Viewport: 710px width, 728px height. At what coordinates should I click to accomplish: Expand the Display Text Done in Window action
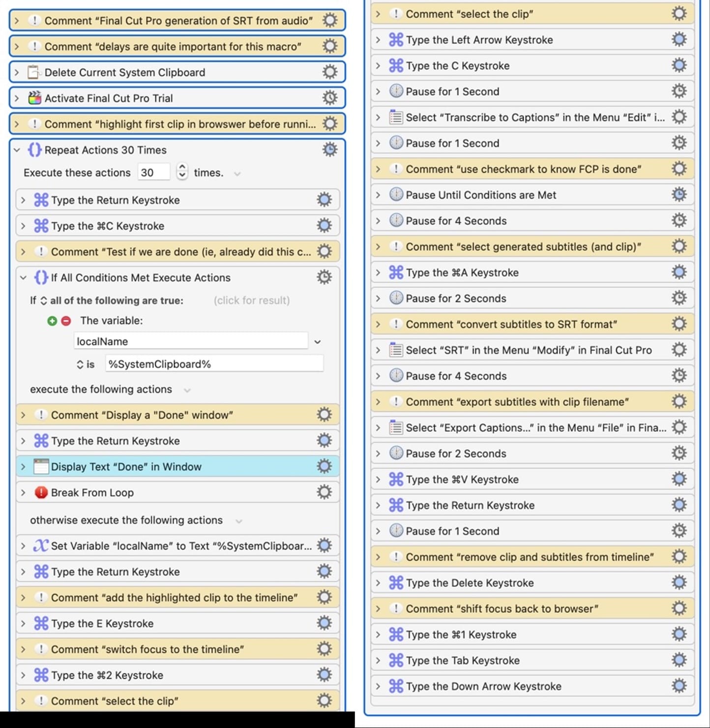[x=23, y=466]
